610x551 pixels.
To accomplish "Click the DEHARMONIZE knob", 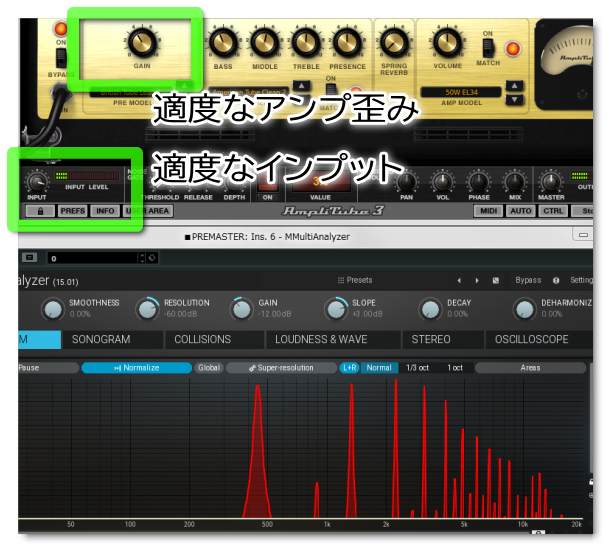I will [x=525, y=309].
